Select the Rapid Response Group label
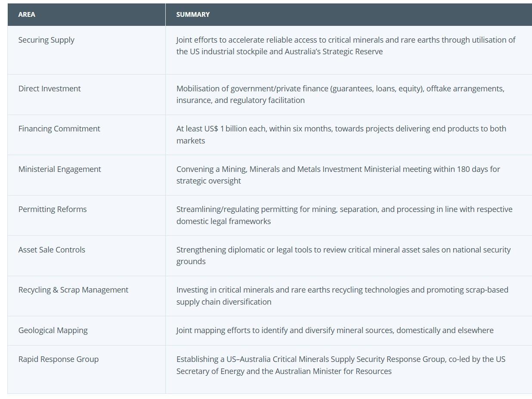The image size is (532, 399). (59, 359)
